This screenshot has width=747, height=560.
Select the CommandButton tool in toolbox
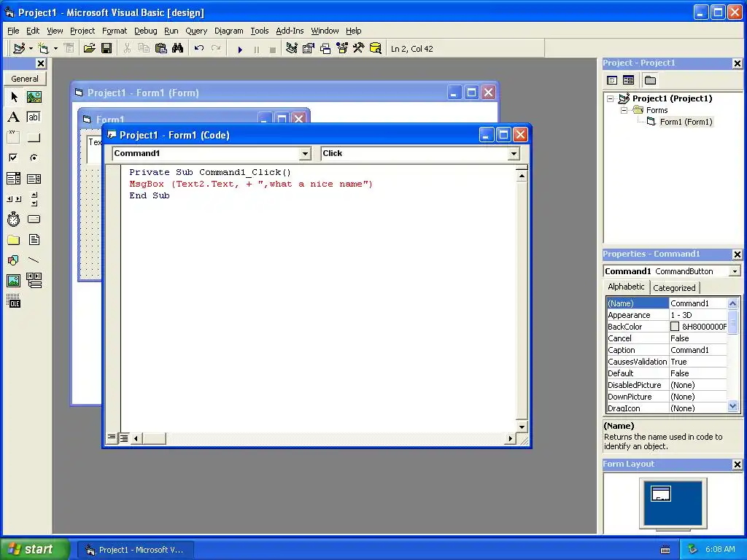click(x=34, y=138)
